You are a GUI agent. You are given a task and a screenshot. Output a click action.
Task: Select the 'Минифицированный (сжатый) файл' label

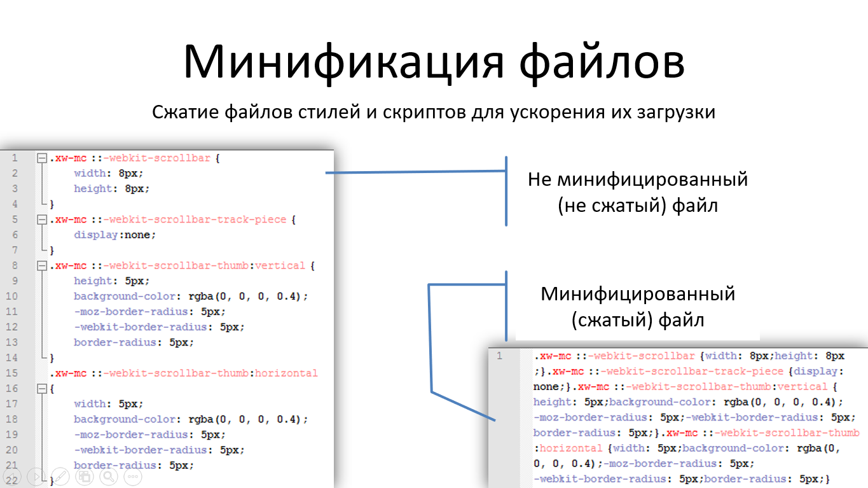coord(637,307)
